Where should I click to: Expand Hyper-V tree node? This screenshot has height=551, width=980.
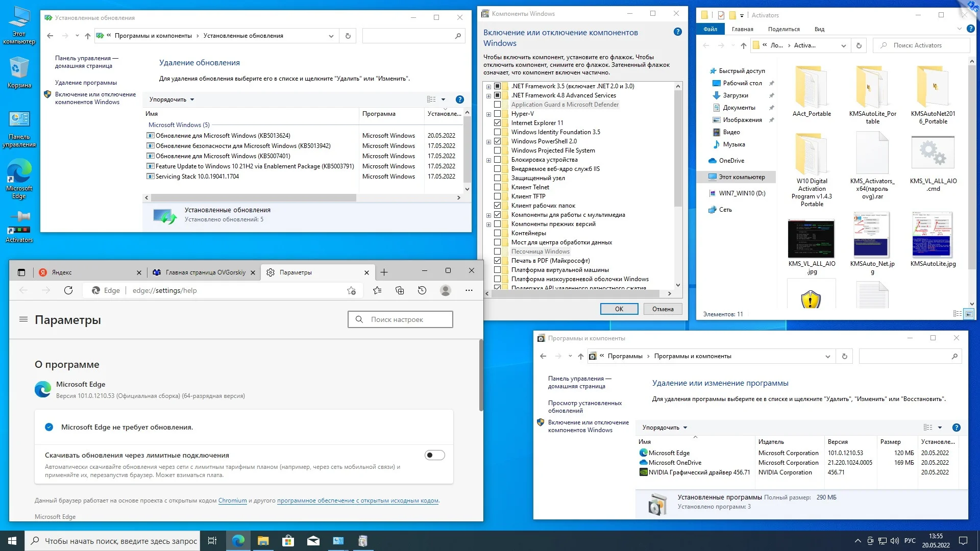click(x=488, y=114)
